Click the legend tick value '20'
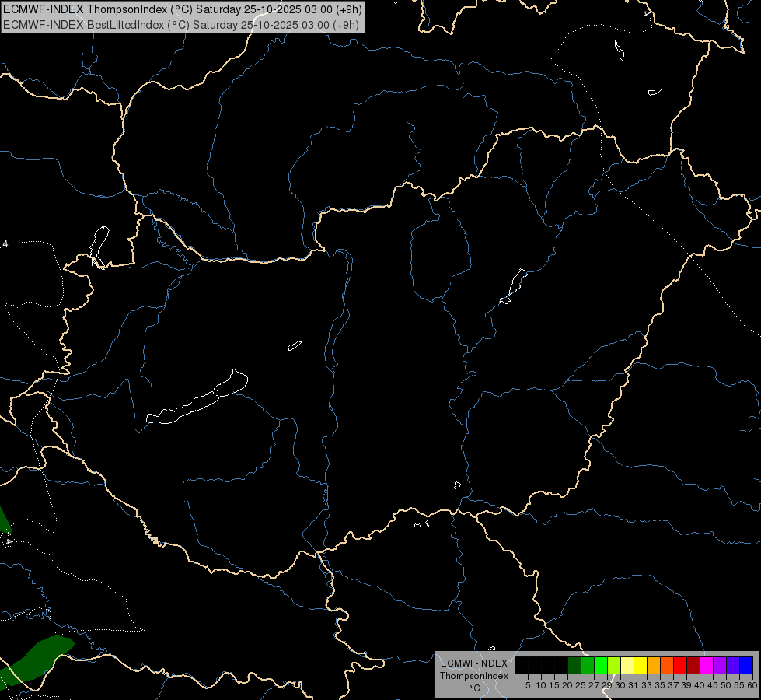761x700 pixels. (567, 685)
